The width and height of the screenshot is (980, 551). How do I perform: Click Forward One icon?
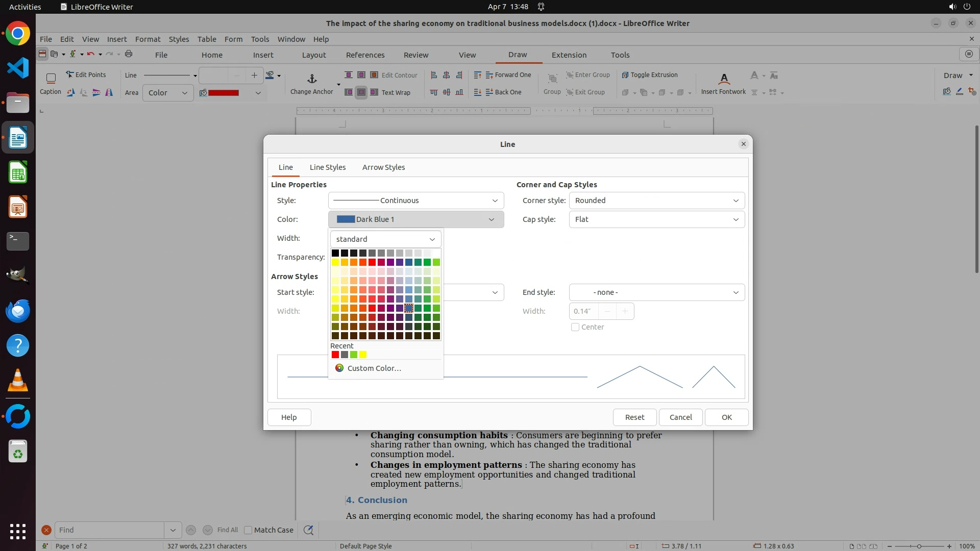point(489,75)
